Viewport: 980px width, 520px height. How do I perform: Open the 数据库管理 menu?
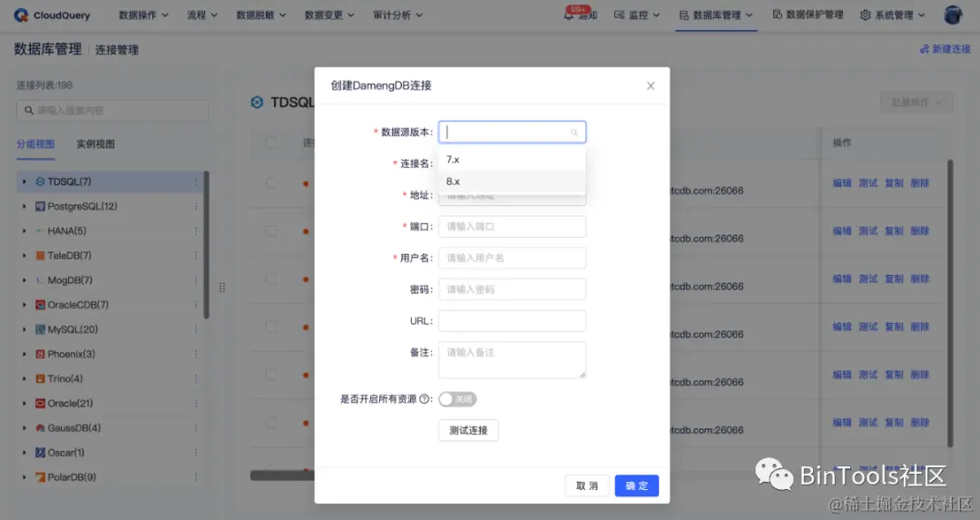[x=716, y=15]
